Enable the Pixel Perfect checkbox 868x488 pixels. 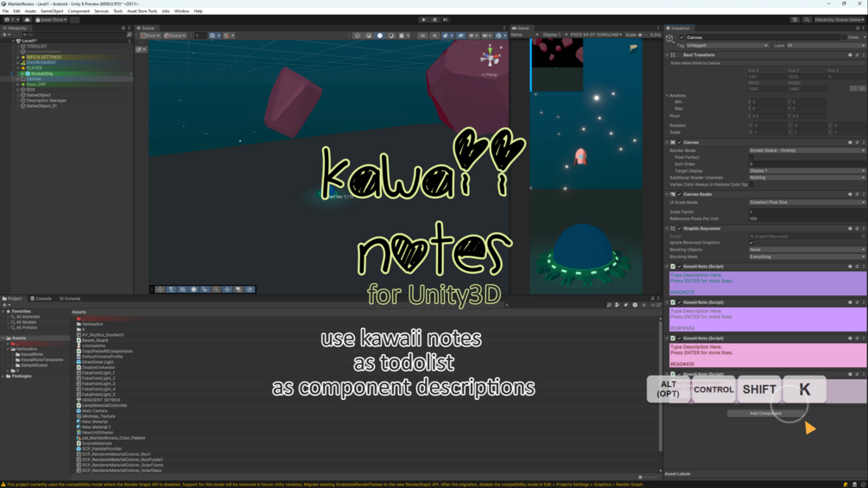pos(751,157)
